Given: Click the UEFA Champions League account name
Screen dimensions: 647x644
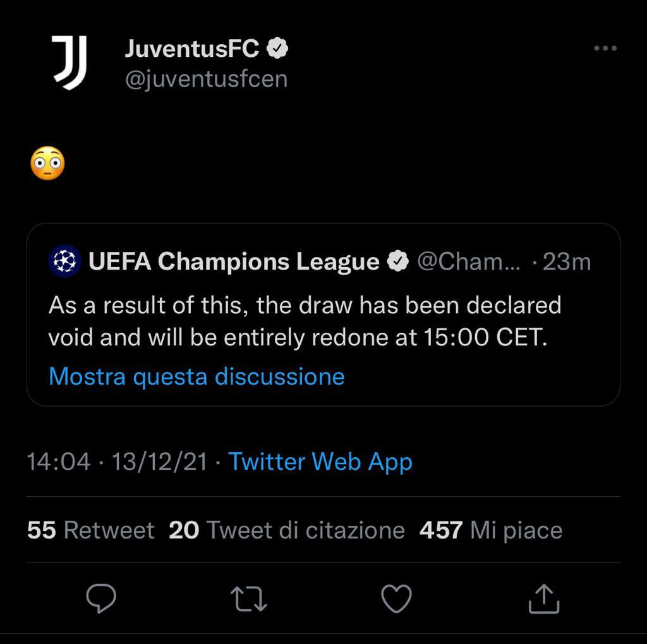Looking at the screenshot, I should 234,261.
